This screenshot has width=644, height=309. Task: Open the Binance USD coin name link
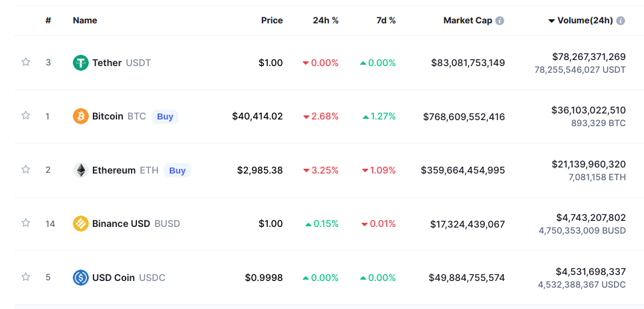[x=121, y=224]
